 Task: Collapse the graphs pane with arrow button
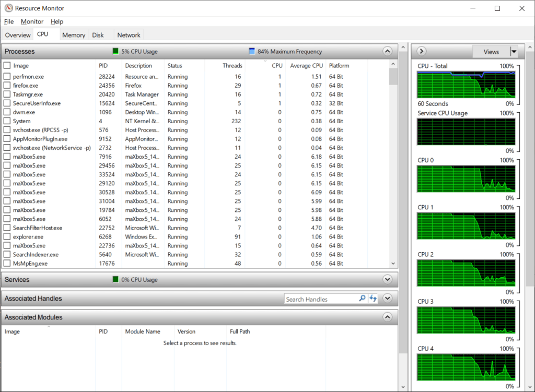[422, 51]
